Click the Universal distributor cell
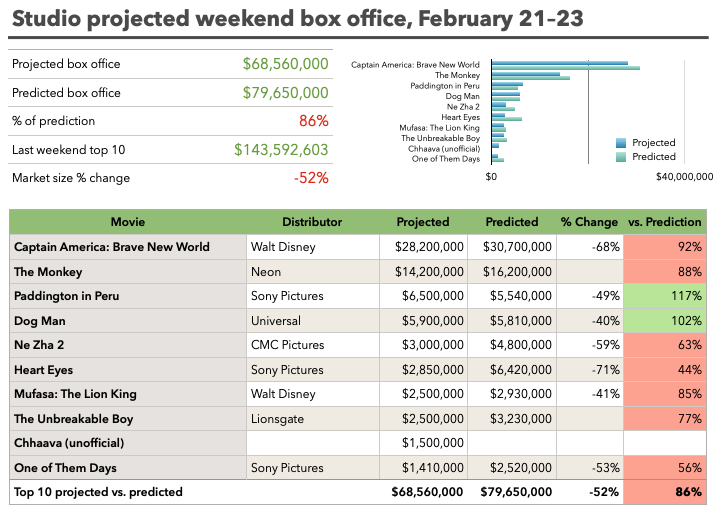Viewport: 720px width, 520px height. click(x=313, y=321)
